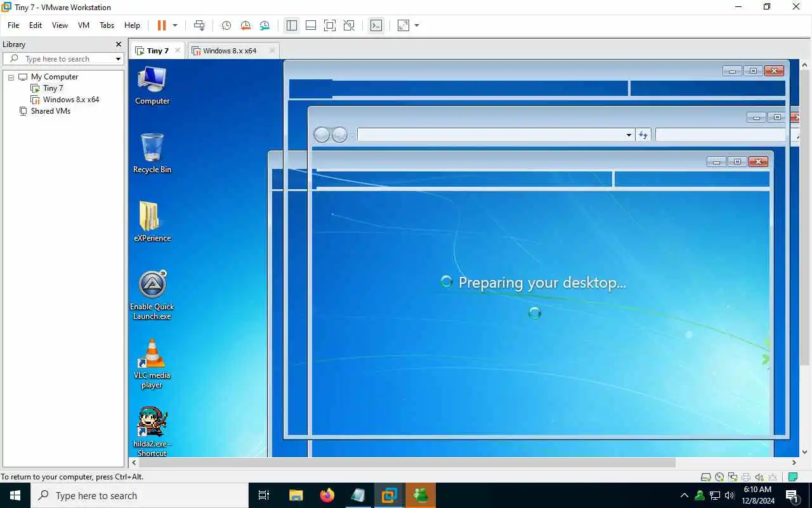Open the Windows notification center
Viewport: 812px width, 508px height.
792,495
